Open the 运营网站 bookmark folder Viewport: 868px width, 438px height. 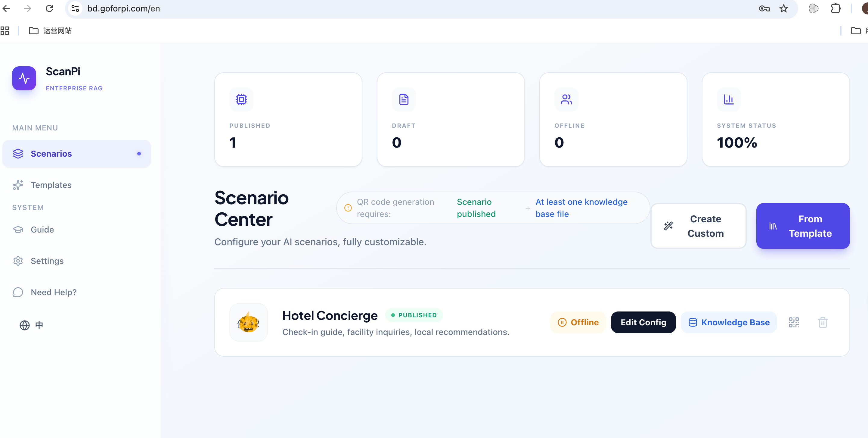[50, 31]
